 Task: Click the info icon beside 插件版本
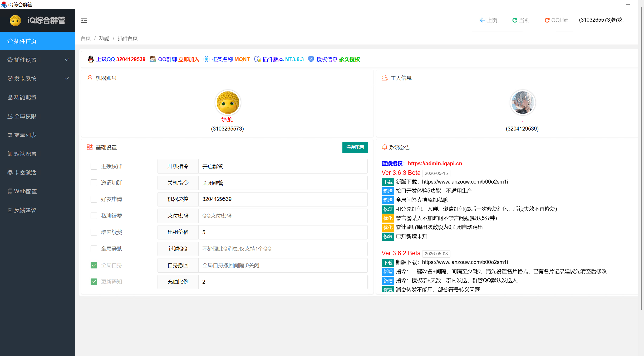tap(257, 59)
